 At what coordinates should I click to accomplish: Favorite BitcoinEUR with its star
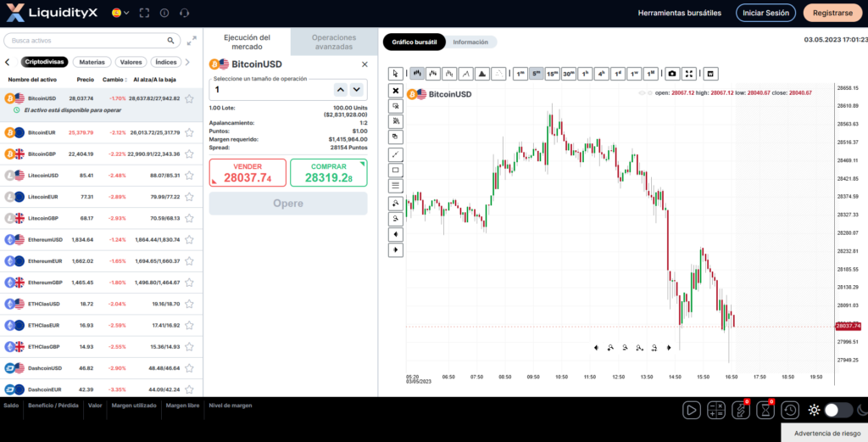[189, 132]
